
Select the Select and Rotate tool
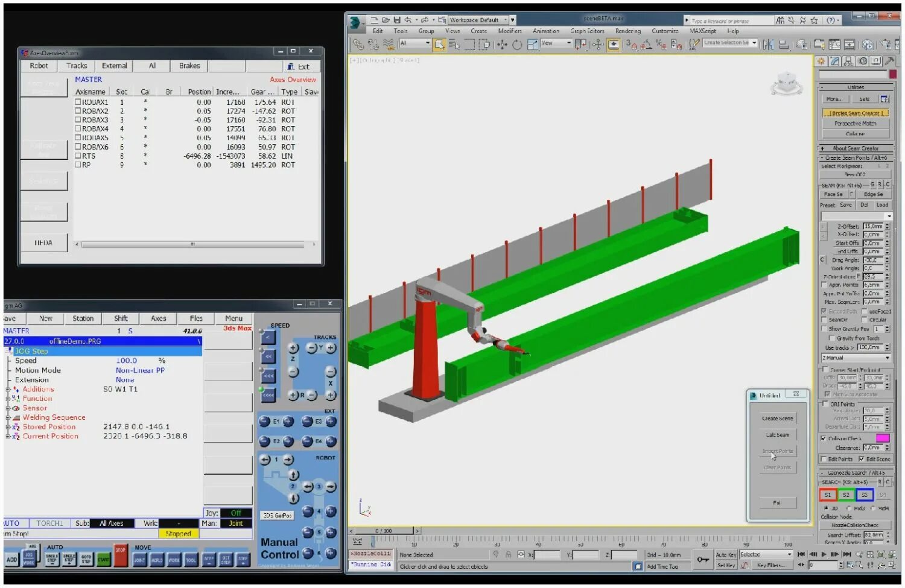[517, 44]
